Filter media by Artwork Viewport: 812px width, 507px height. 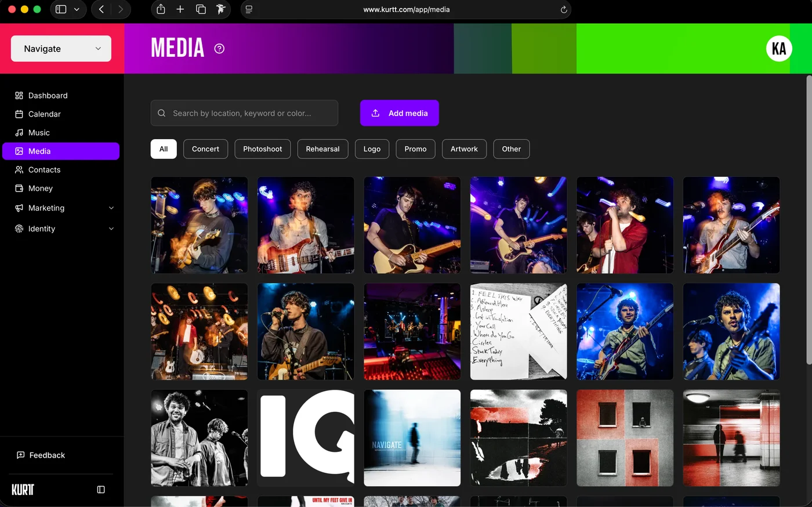click(x=464, y=149)
